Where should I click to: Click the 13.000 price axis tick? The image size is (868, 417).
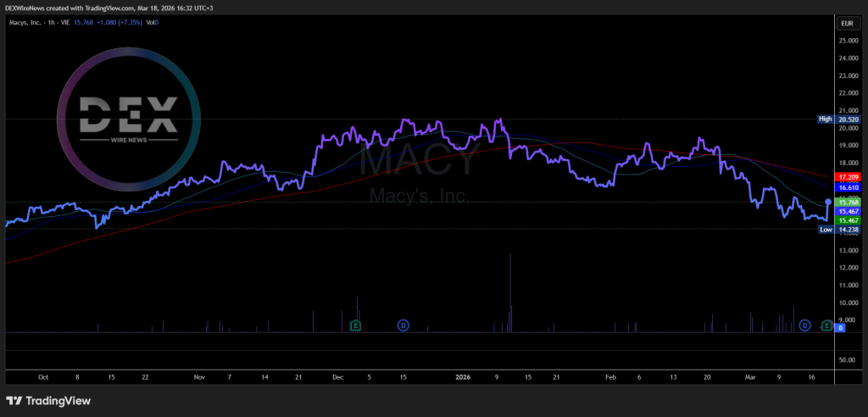(848, 250)
